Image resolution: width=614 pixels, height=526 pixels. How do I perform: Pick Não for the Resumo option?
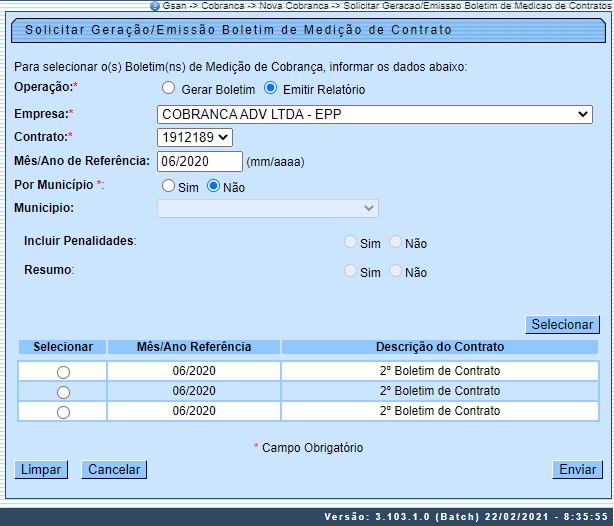(x=396, y=271)
